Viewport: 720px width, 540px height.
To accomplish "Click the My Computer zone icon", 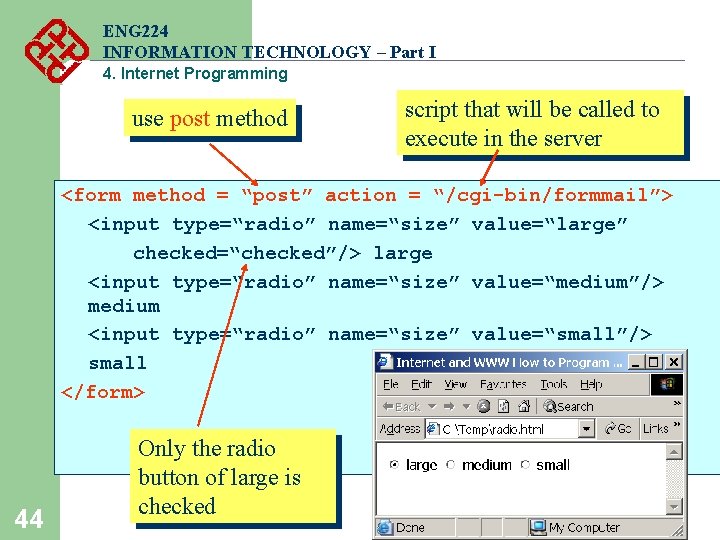I will pos(537,528).
